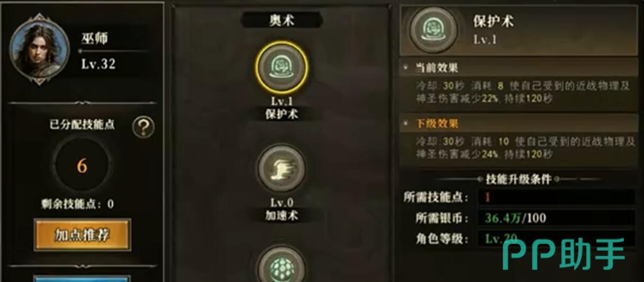644x282 pixels.
Task: Click the 加点推荐 button
Action: pyautogui.click(x=82, y=234)
